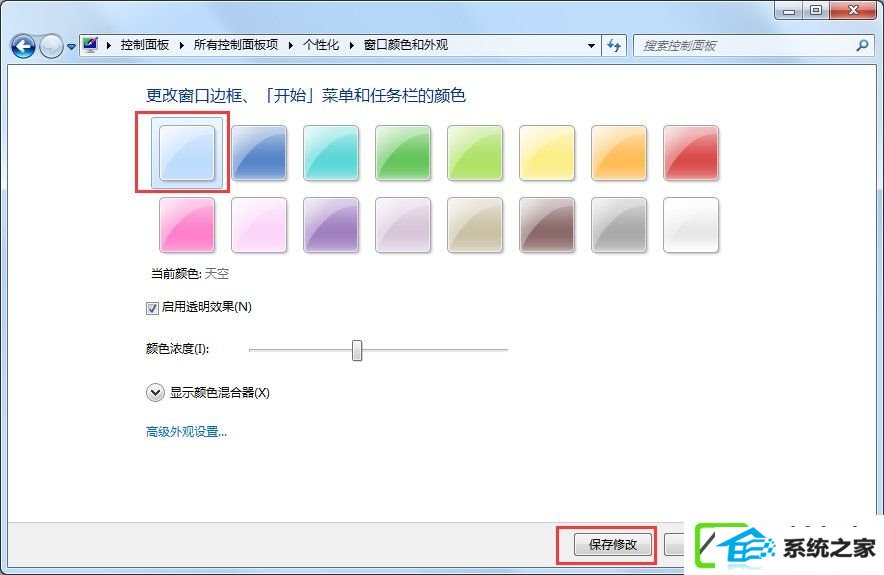Minimize the window

pos(789,11)
